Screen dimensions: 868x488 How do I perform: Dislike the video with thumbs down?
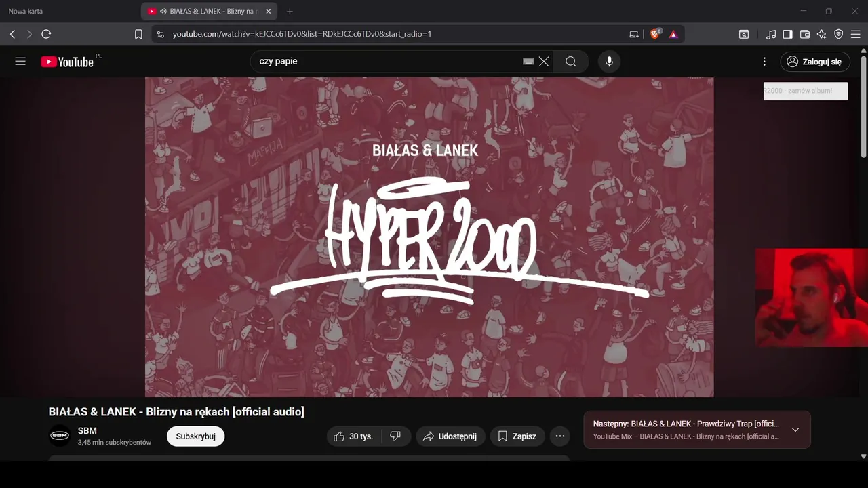tap(395, 436)
